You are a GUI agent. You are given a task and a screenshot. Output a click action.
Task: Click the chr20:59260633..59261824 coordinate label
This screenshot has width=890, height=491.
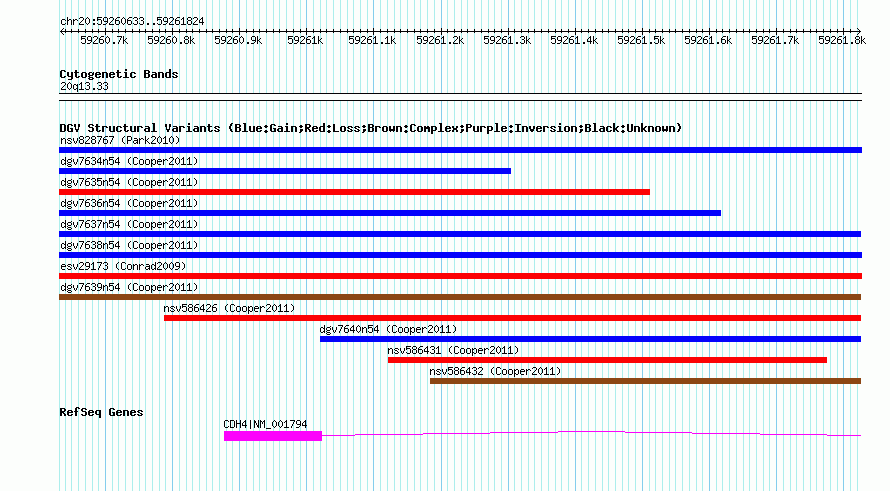pyautogui.click(x=132, y=22)
